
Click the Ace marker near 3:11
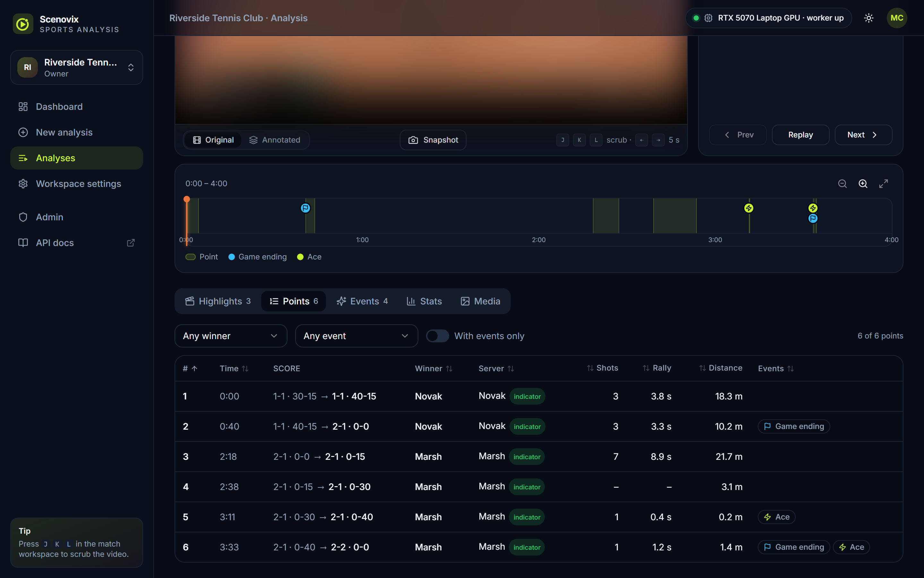(x=749, y=208)
